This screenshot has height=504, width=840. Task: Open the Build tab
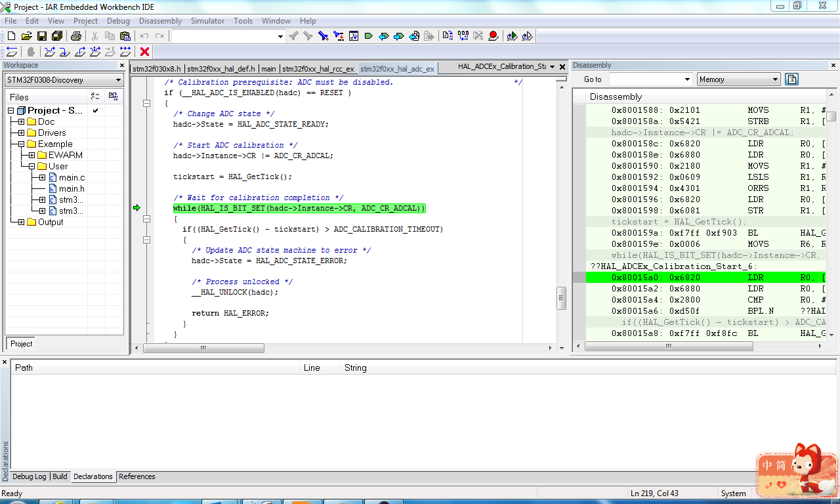(60, 476)
